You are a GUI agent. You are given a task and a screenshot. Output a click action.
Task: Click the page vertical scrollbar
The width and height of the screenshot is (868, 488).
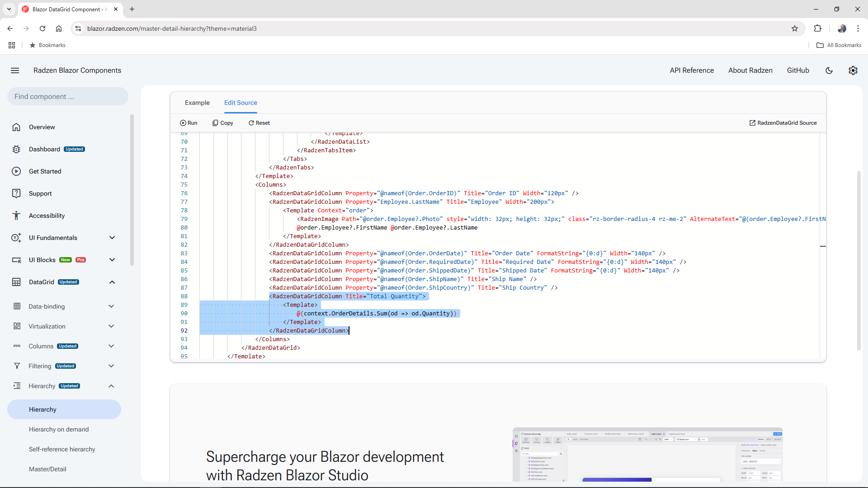[x=859, y=260]
